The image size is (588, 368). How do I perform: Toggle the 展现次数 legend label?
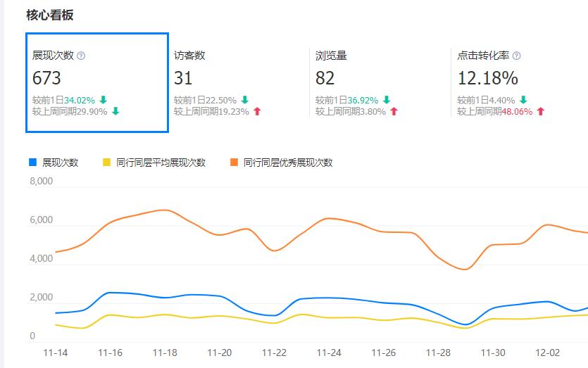pyautogui.click(x=60, y=163)
